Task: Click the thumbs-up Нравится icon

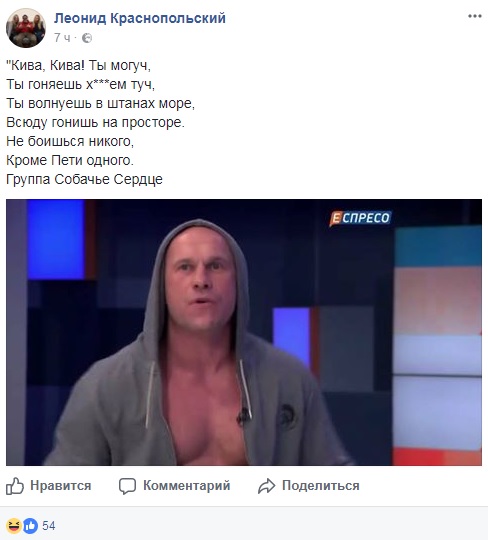Action: [x=15, y=486]
